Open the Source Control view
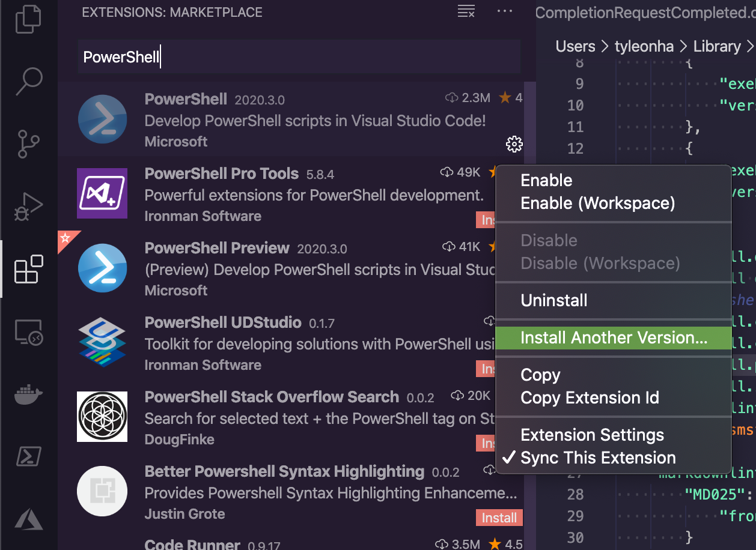This screenshot has width=756, height=550. tap(28, 145)
